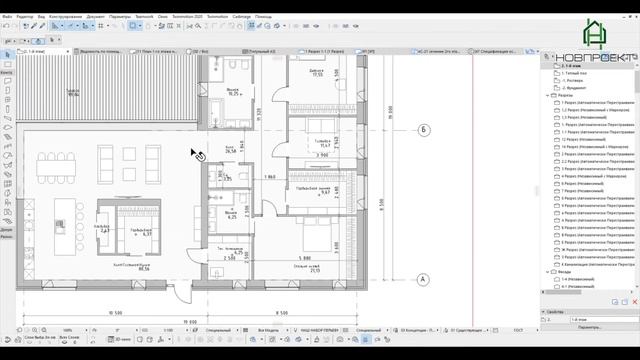Click the navigator horizontal scrollbar
The width and height of the screenshot is (640, 360).
tap(563, 292)
